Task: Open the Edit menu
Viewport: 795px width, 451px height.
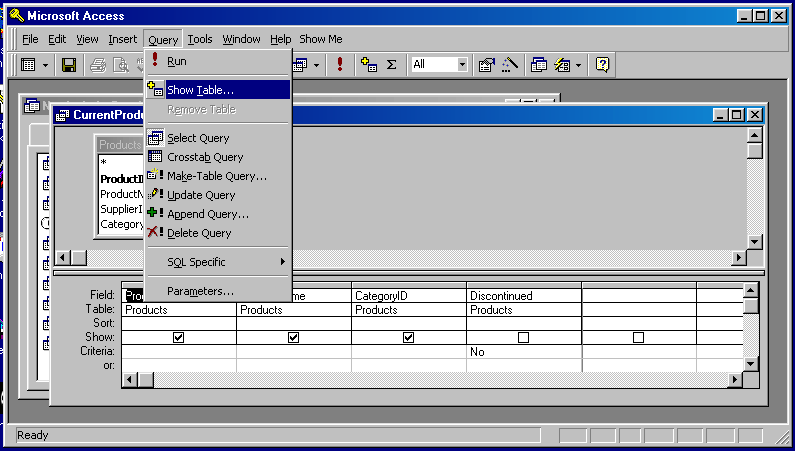Action: (x=57, y=39)
